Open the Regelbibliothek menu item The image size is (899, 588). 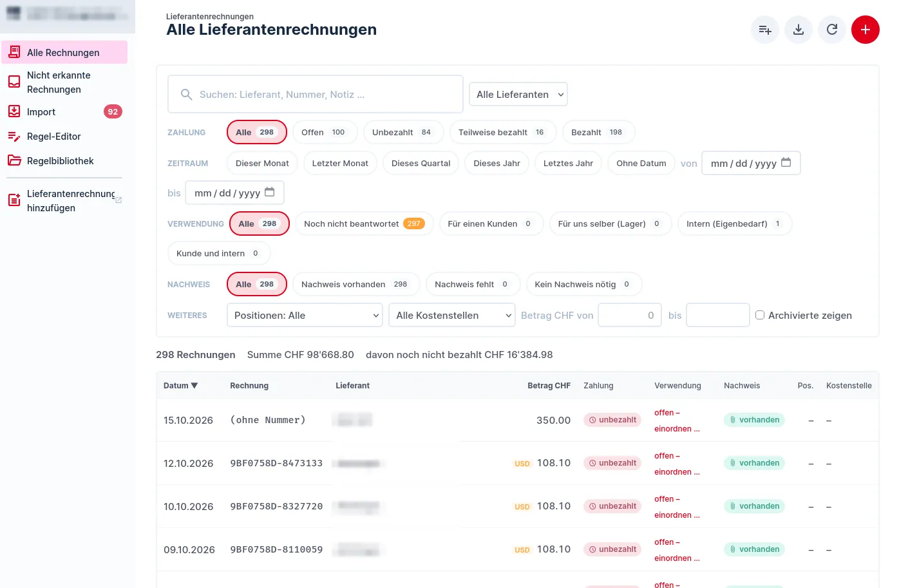click(x=64, y=160)
